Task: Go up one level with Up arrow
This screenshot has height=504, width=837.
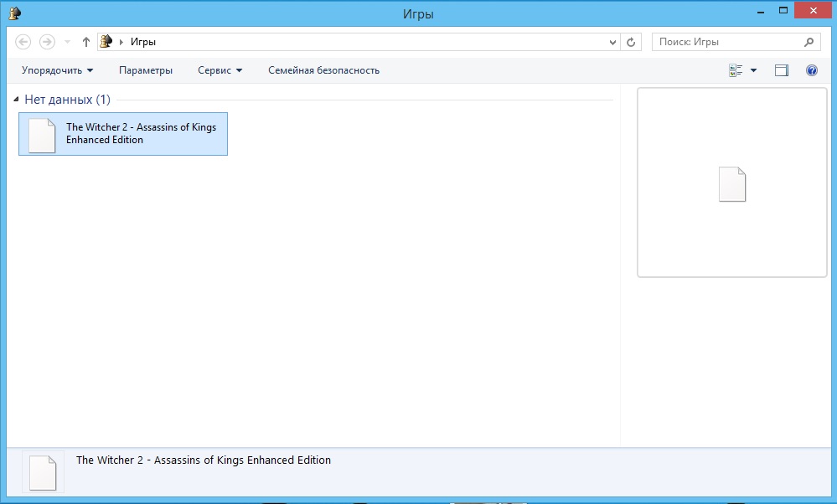Action: click(x=86, y=42)
